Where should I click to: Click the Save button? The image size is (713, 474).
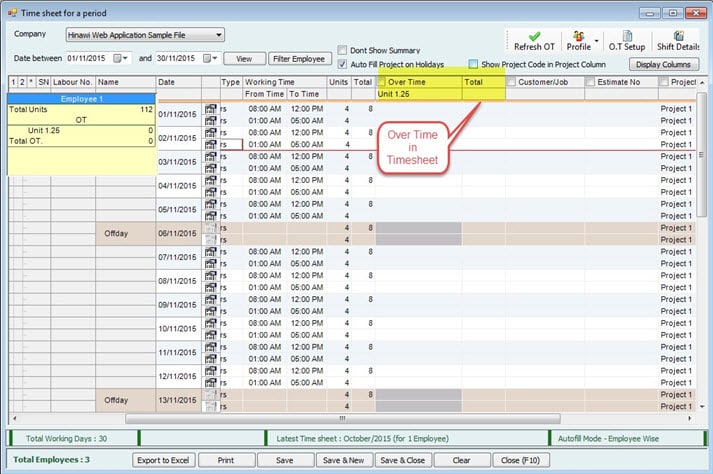coord(285,460)
